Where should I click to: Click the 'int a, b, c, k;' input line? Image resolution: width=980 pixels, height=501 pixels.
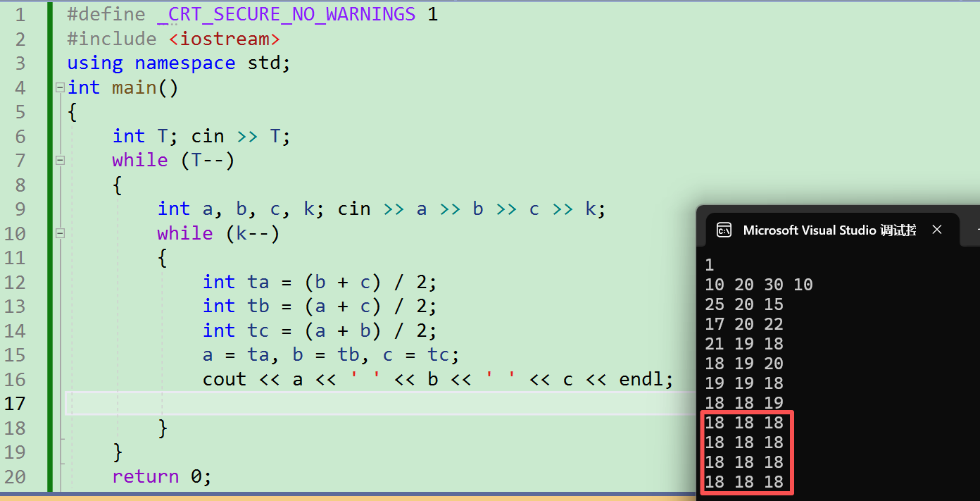pos(382,209)
